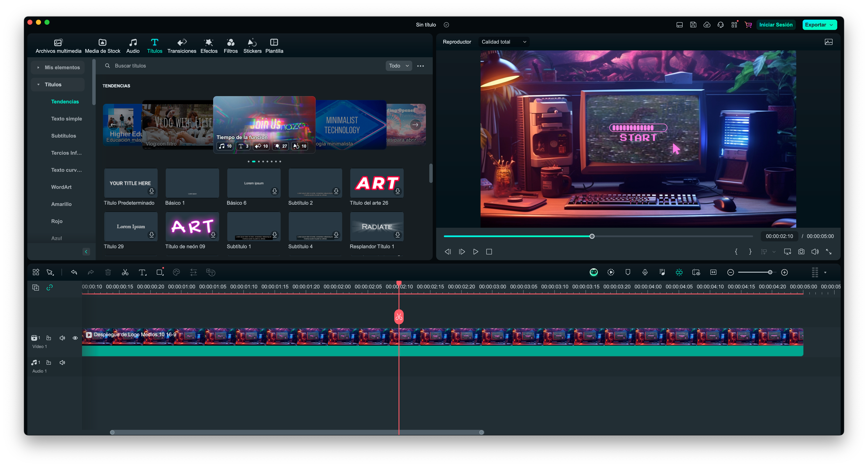Image resolution: width=868 pixels, height=467 pixels.
Task: Select the text tool in timeline toolbar
Action: tap(142, 272)
